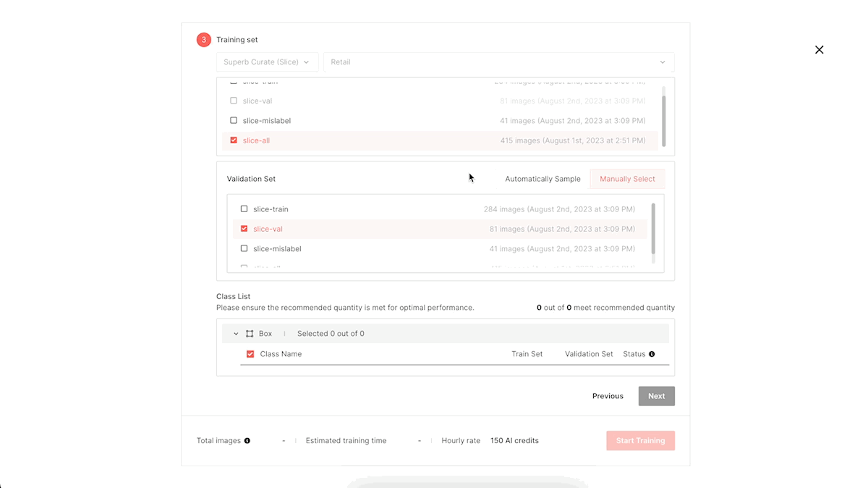Click the 'Training set' step title
The image size is (868, 488).
[x=237, y=40]
